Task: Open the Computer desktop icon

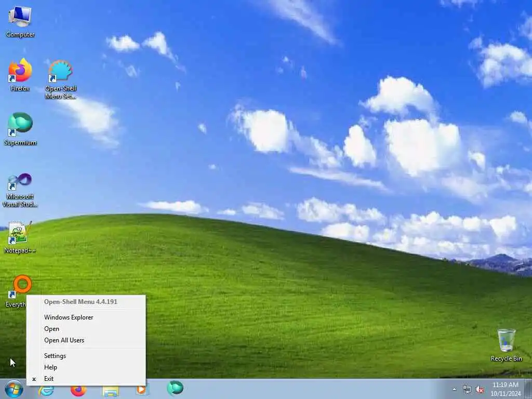Action: [20, 21]
